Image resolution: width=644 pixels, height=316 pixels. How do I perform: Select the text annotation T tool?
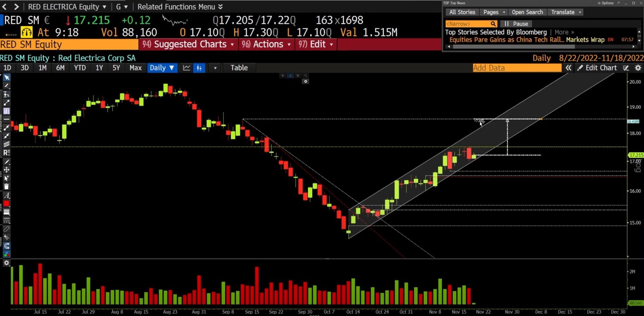[x=6, y=111]
